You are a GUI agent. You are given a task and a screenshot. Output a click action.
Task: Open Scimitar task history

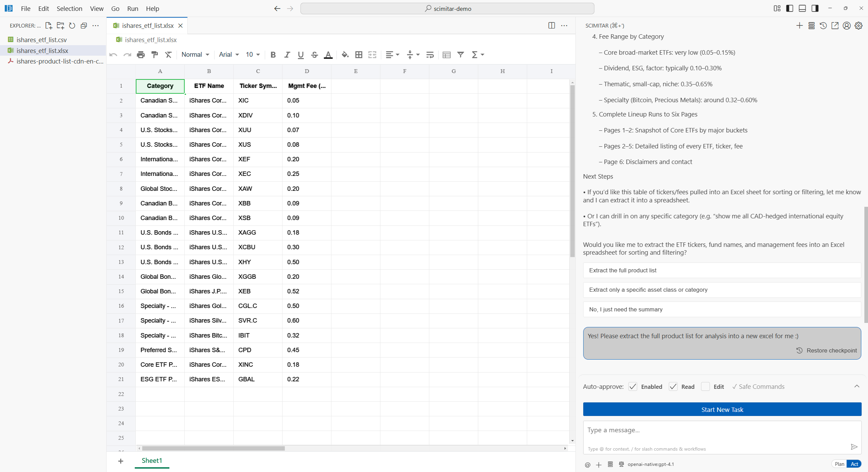[823, 25]
